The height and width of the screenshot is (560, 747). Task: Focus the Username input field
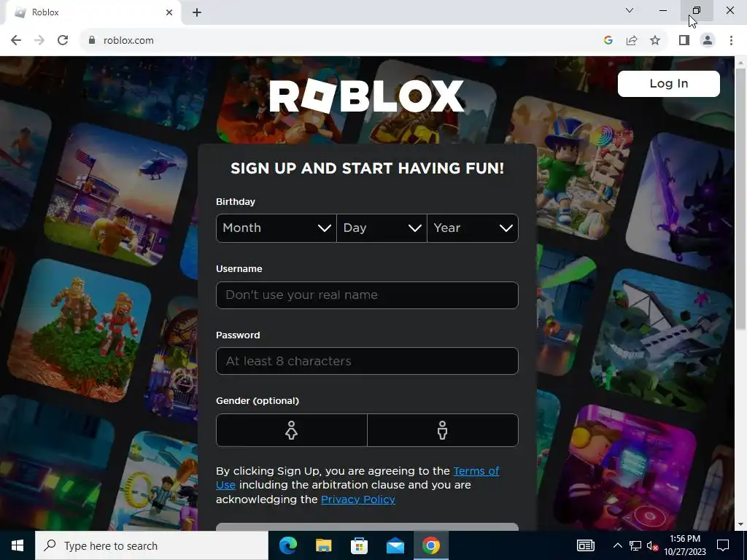coord(367,295)
